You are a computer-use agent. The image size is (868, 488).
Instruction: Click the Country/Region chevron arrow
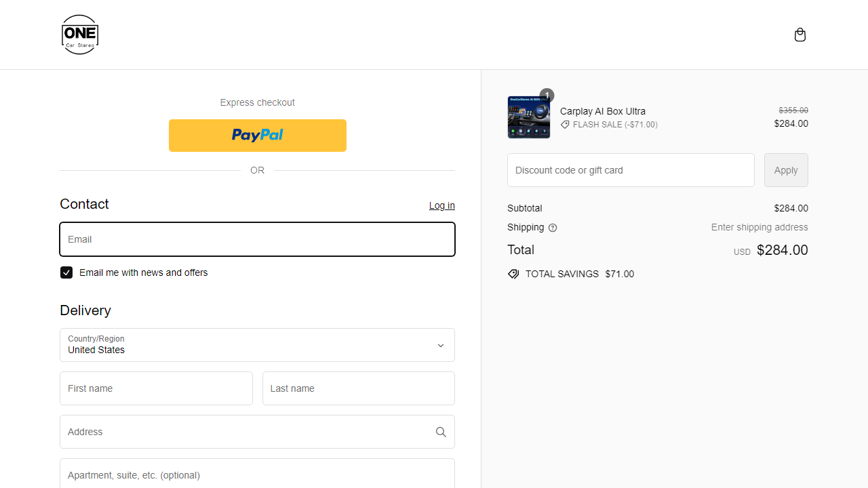[x=440, y=345]
